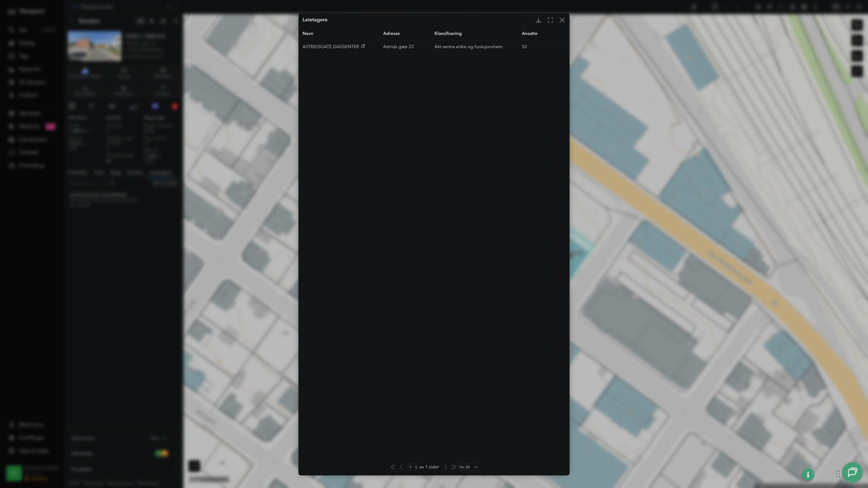Download the Leietagere tenant list
Viewport: 868px width, 488px height.
(538, 20)
